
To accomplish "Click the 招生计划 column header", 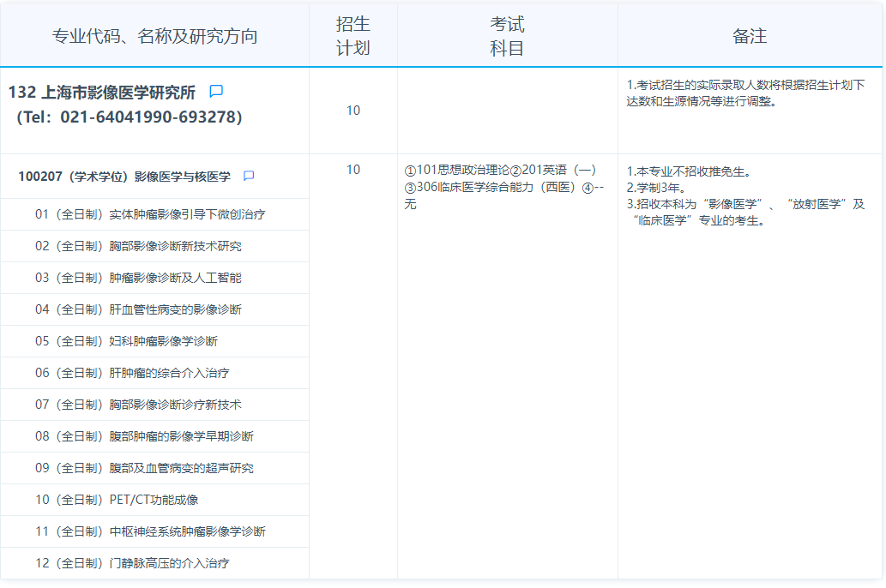I will (x=353, y=36).
